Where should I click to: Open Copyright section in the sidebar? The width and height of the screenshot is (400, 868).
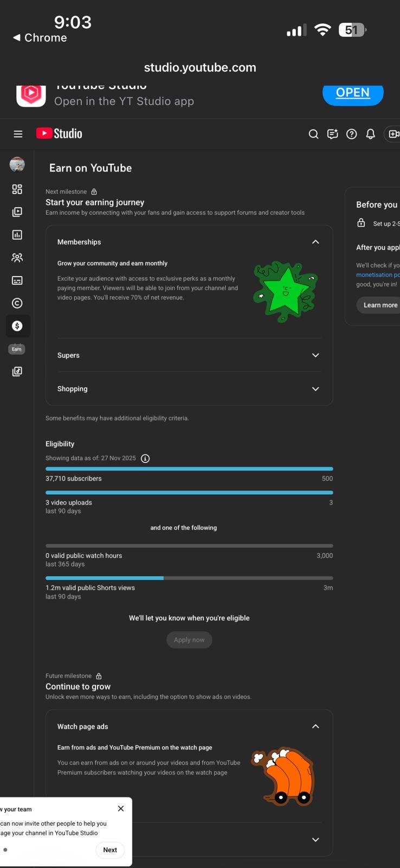point(17,303)
